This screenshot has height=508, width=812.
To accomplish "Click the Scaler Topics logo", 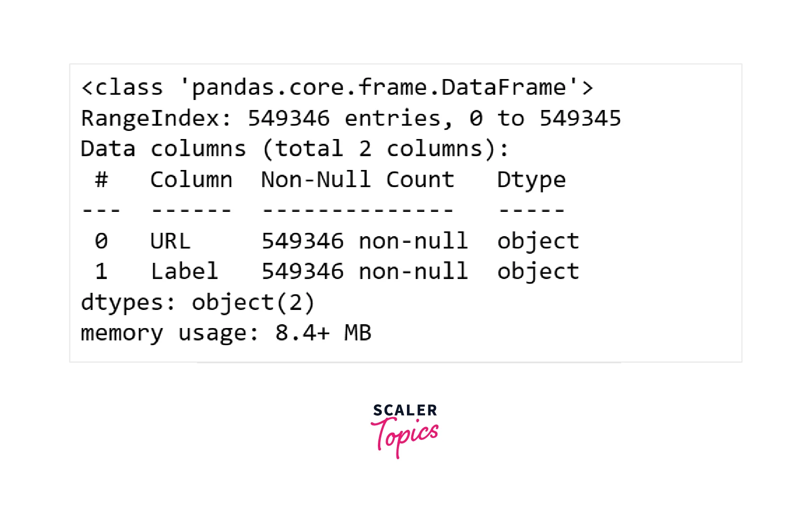I will point(405,430).
